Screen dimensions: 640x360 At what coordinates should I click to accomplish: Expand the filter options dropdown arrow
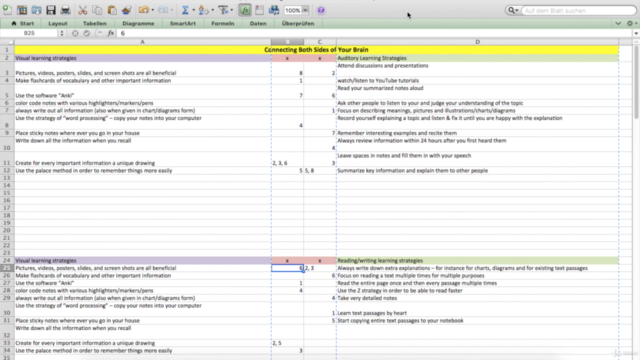(x=232, y=10)
